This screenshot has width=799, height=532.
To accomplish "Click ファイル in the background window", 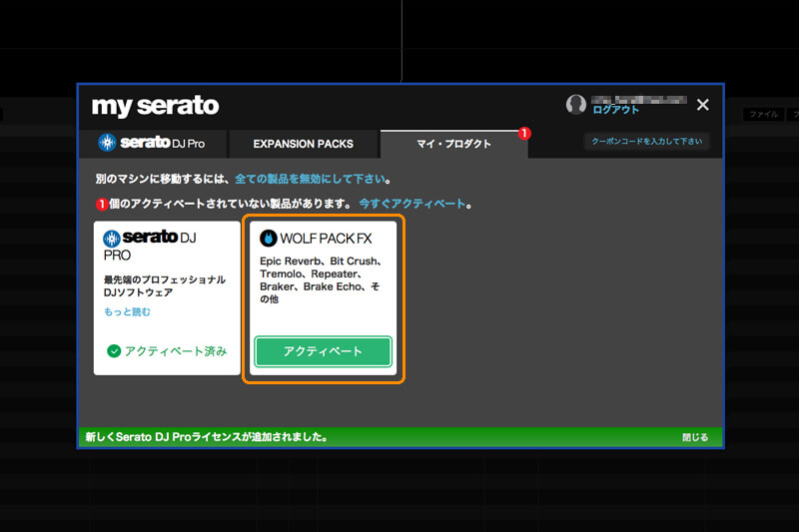I will click(763, 114).
